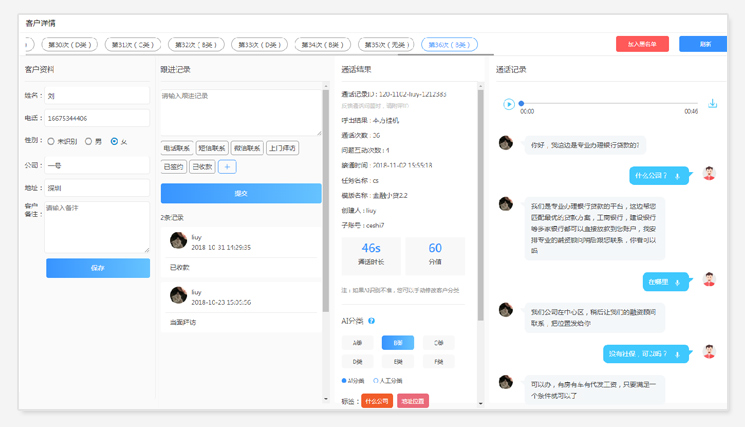Click bot avatar beside the loan platform message
The height and width of the screenshot is (427, 745).
coord(506,204)
